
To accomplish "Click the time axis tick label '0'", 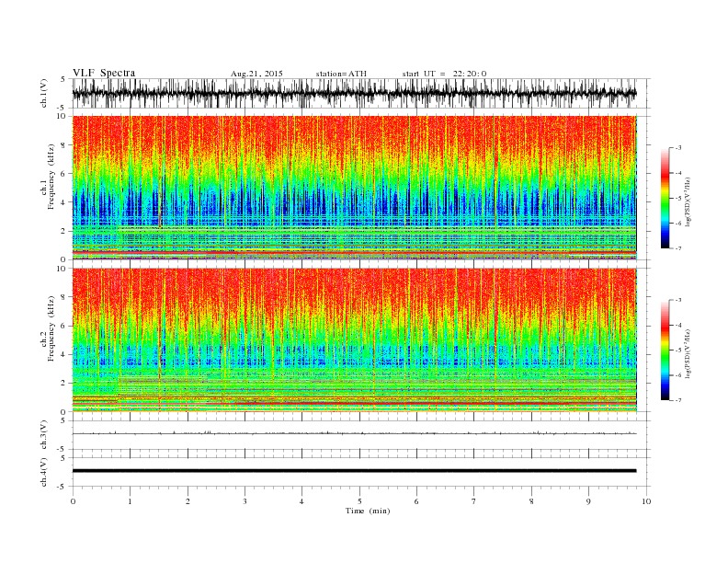I will (73, 501).
